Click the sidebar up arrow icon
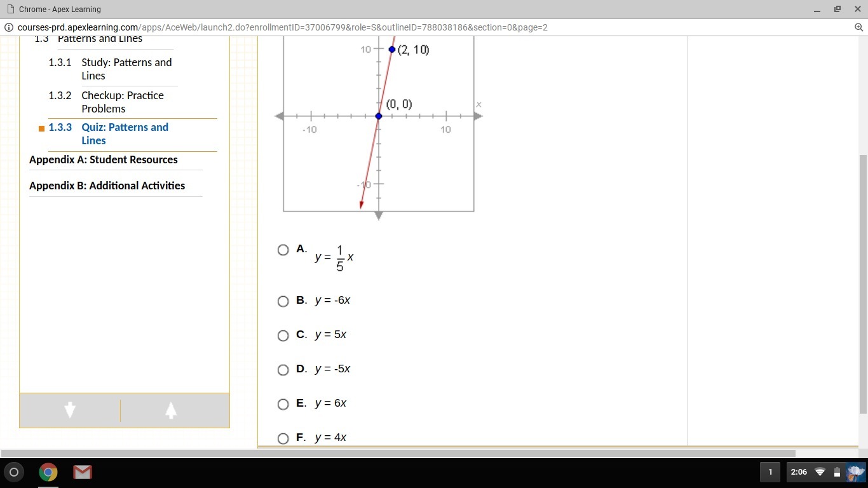This screenshot has width=868, height=488. (x=171, y=410)
